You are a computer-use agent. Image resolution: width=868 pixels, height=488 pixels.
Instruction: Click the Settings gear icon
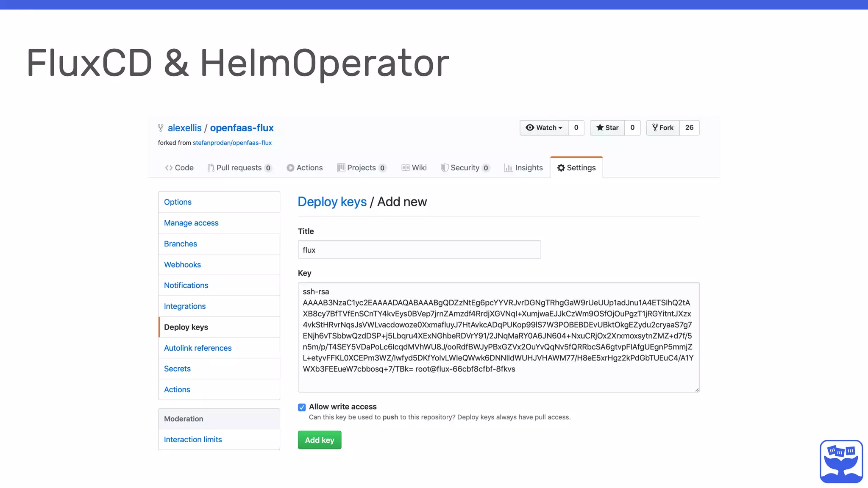click(x=561, y=168)
